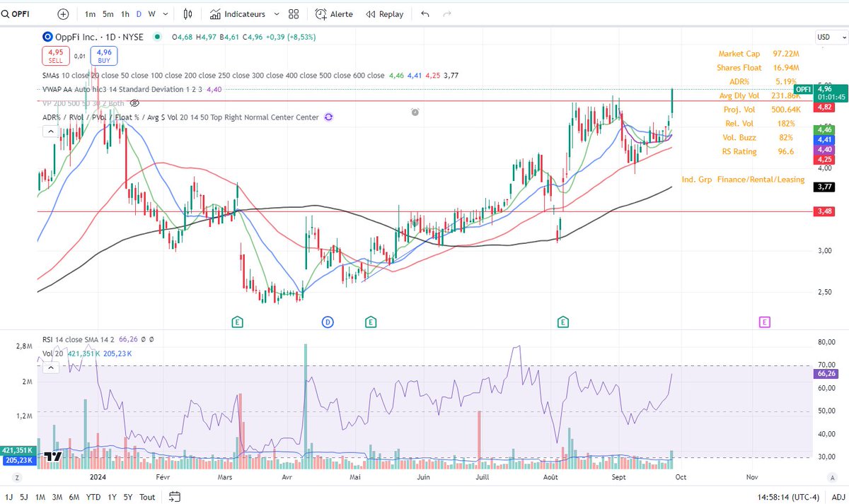Collapse the RSI pane legend chevron

click(x=52, y=368)
